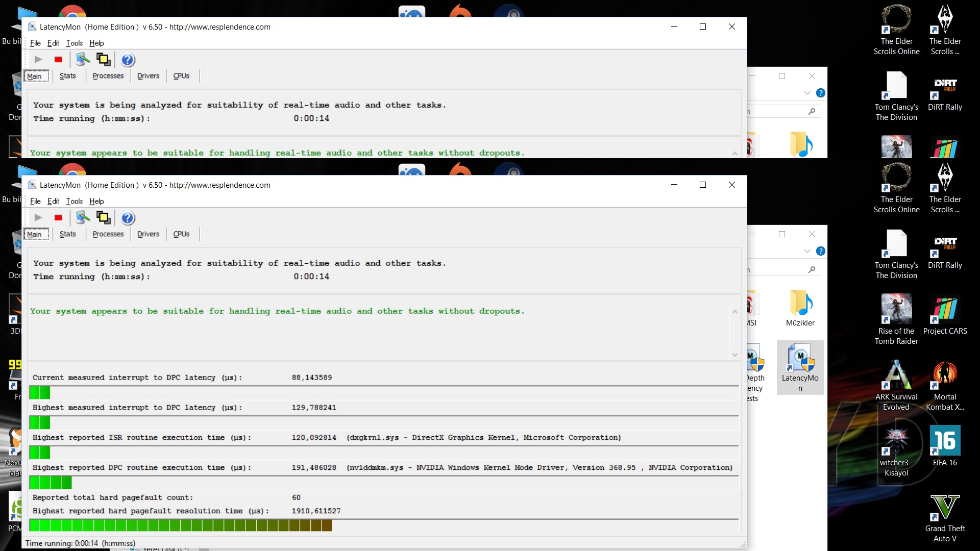Click the green 'system appears to be suitable' message in lower window
980x551 pixels.
[x=277, y=311]
